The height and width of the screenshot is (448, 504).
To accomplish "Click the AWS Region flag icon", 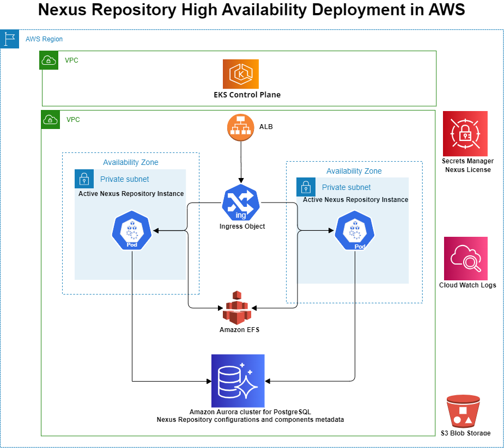I will pos(10,39).
